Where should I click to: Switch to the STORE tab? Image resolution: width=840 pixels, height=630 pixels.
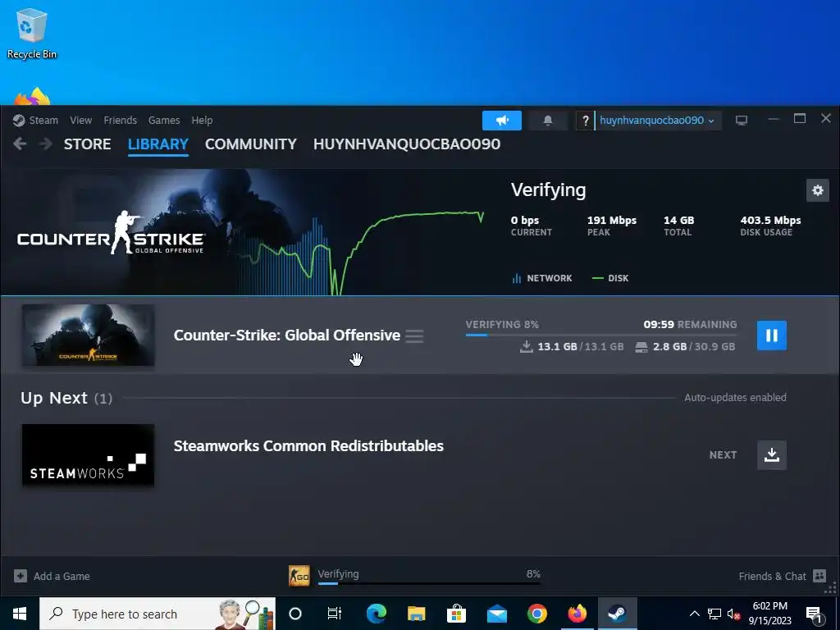(x=87, y=144)
